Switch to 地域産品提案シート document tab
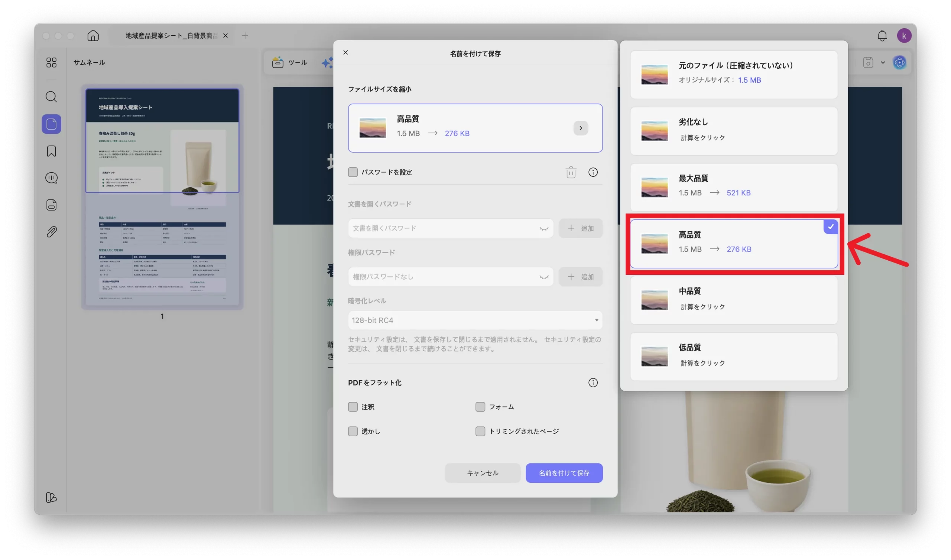951x560 pixels. tap(172, 36)
